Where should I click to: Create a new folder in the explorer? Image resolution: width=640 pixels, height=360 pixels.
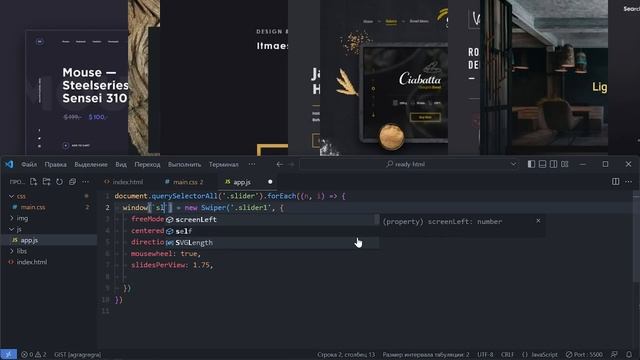(x=47, y=182)
